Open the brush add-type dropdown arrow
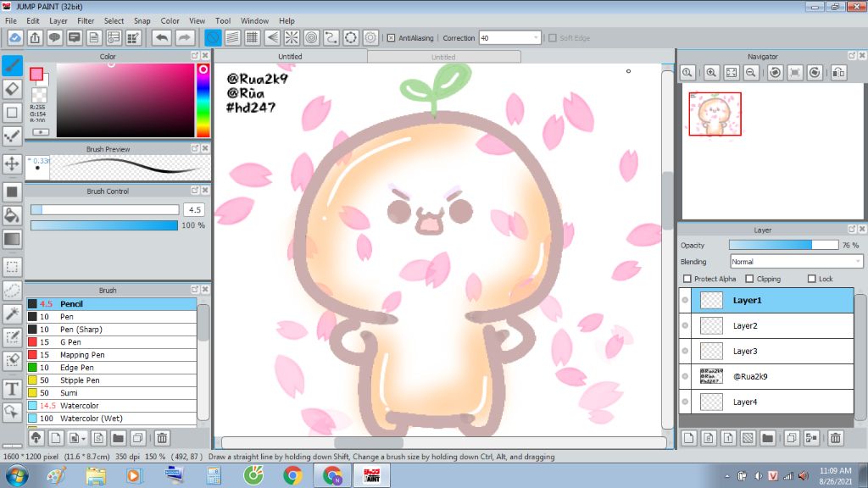 click(x=83, y=439)
